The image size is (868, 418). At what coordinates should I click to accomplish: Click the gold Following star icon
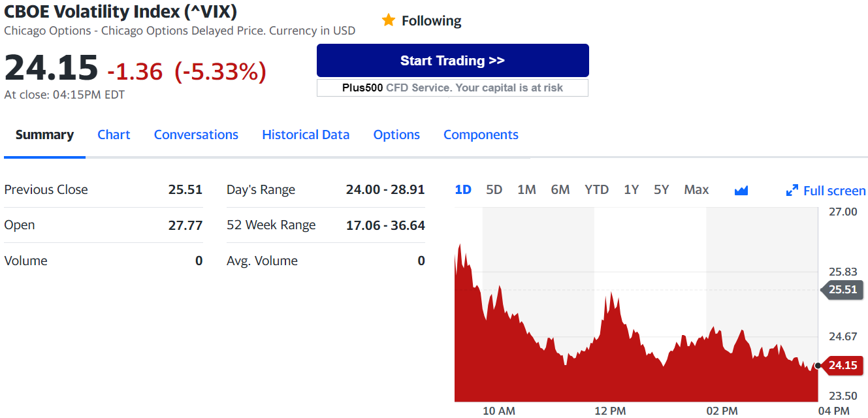tap(389, 20)
